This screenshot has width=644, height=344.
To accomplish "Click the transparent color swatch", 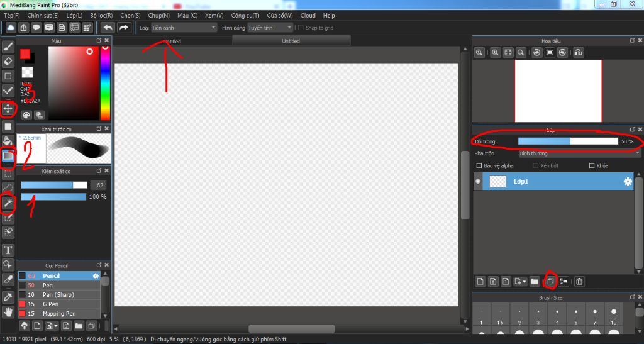I will (27, 72).
